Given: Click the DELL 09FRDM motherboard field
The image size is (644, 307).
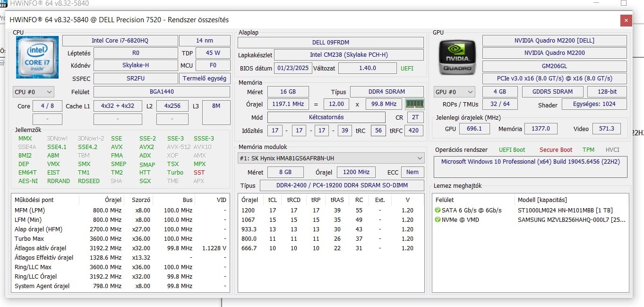Looking at the screenshot, I should pyautogui.click(x=331, y=43).
